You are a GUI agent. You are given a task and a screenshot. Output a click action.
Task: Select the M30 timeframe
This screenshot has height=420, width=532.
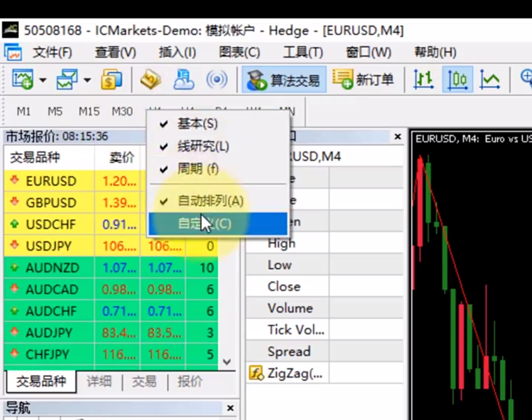coord(122,111)
